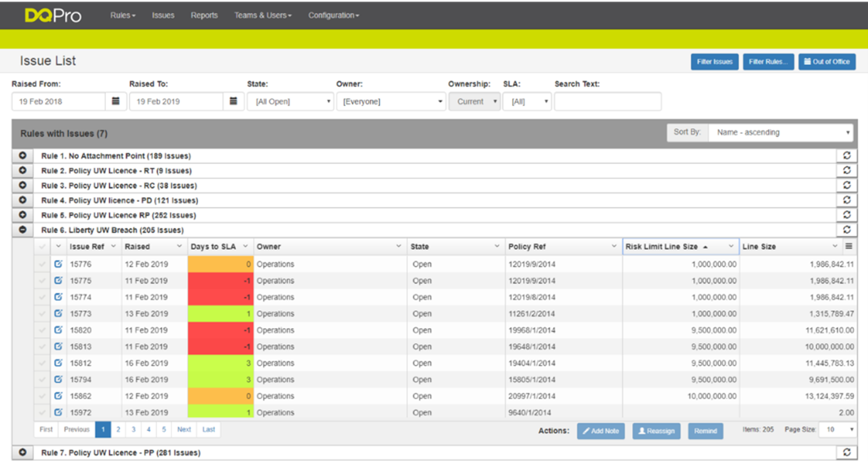Click the DQPro logo

coord(53,15)
